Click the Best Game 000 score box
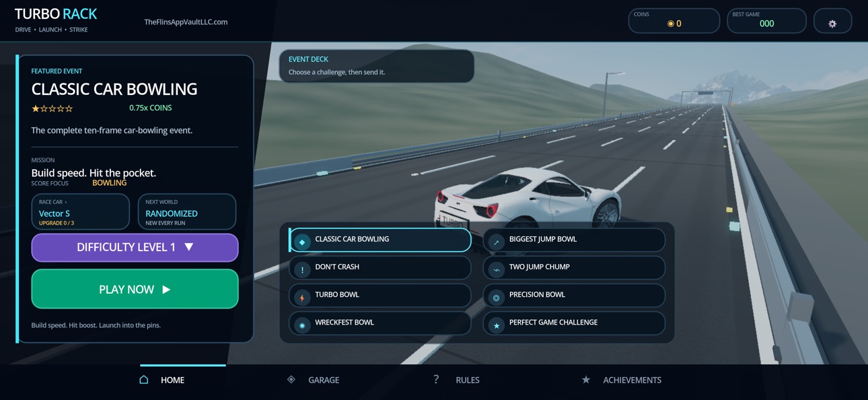868x400 pixels. tap(766, 21)
